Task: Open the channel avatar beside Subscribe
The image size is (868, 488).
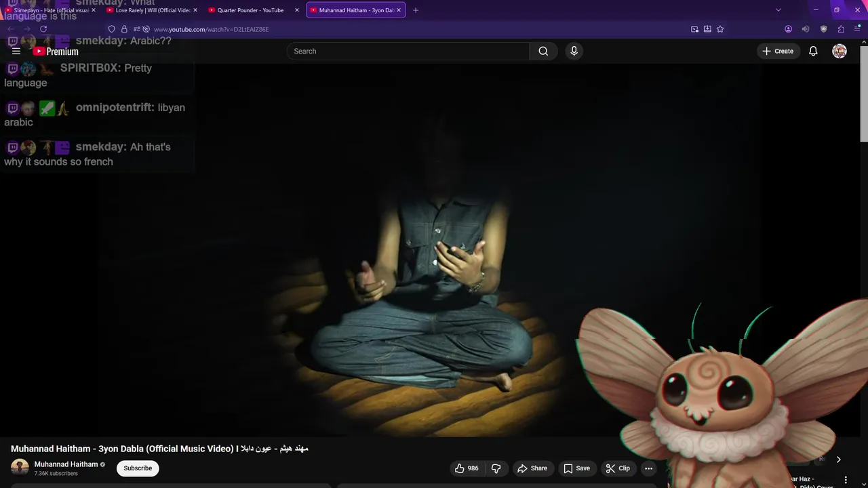Action: (x=20, y=468)
